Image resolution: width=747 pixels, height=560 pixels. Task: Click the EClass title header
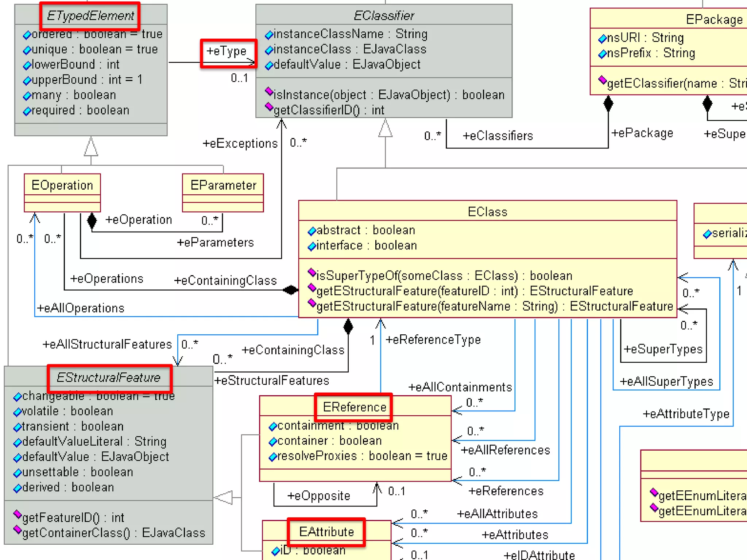487,211
